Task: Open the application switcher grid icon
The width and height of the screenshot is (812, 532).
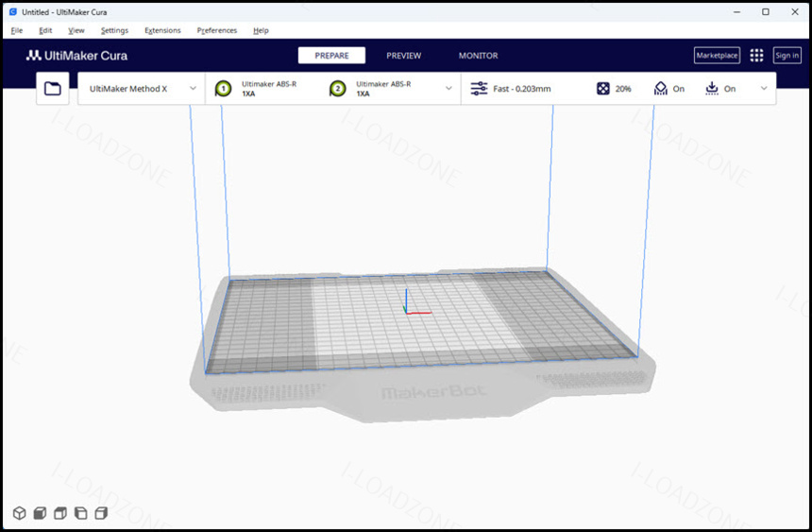Action: [756, 56]
